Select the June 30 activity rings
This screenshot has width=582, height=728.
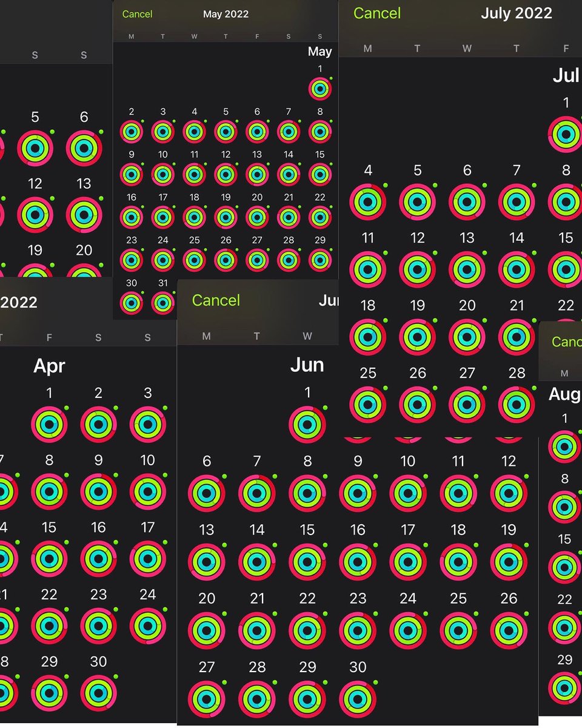(358, 699)
